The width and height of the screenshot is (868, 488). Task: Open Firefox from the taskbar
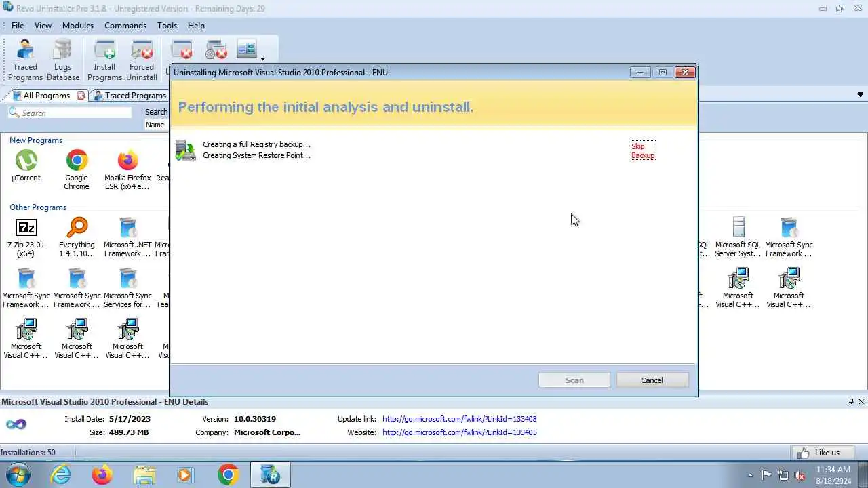(x=102, y=474)
